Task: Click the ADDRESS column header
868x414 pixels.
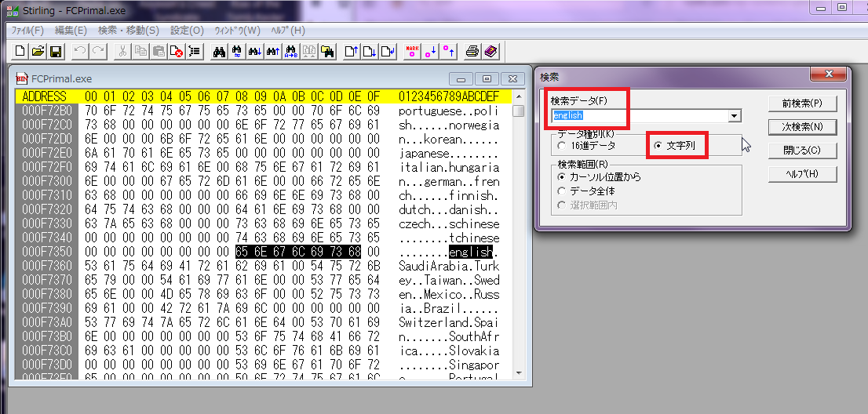Action: click(x=44, y=96)
